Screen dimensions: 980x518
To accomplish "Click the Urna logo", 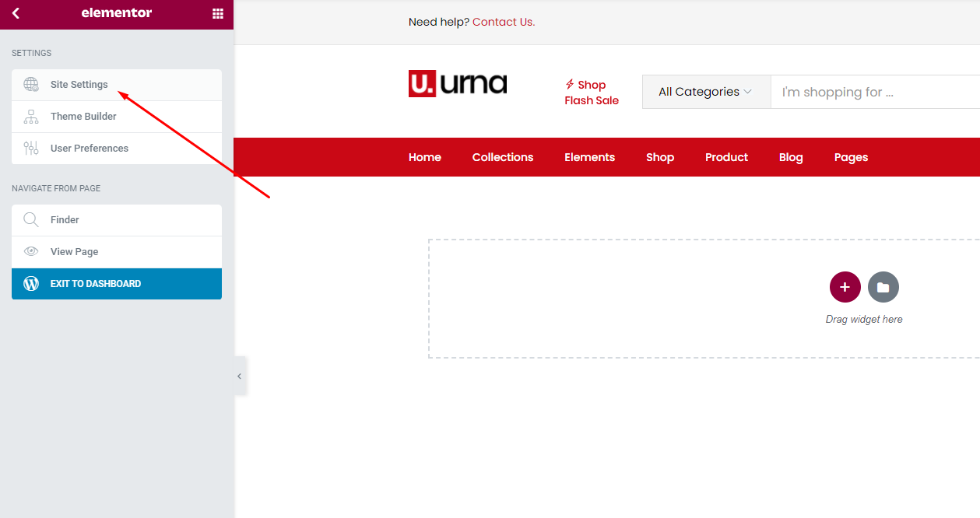I will coord(458,84).
